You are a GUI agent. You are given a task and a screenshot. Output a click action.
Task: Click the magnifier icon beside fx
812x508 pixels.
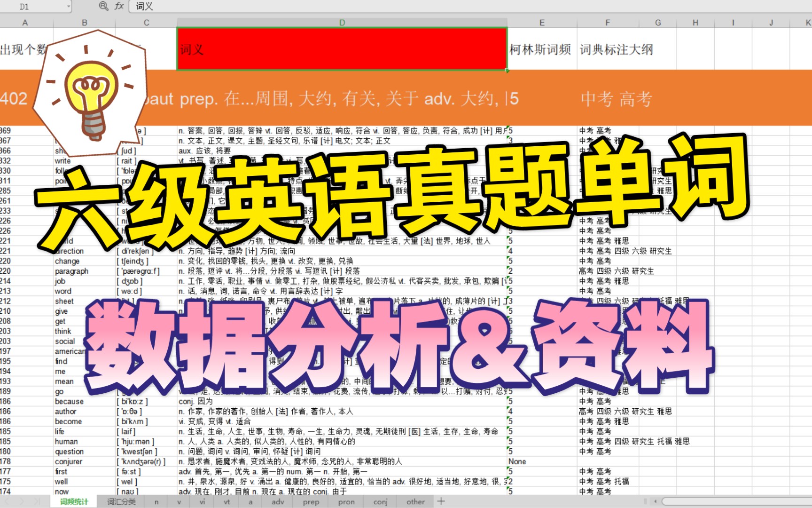[x=103, y=6]
